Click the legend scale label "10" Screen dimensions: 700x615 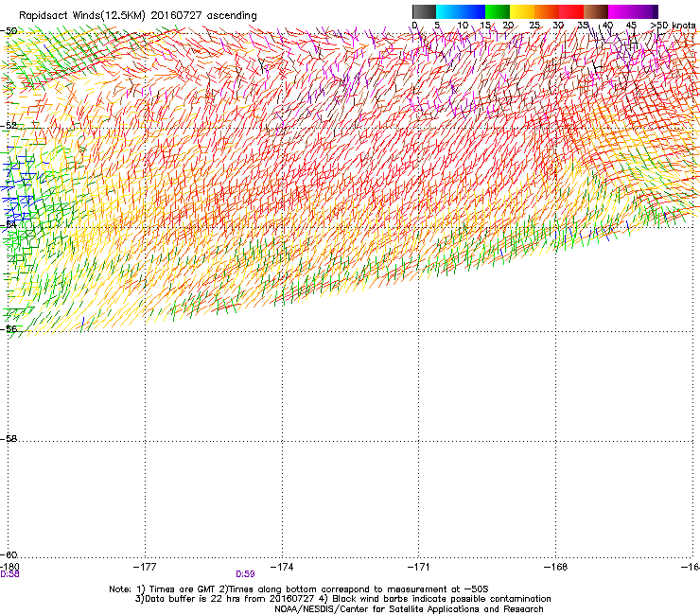click(463, 26)
